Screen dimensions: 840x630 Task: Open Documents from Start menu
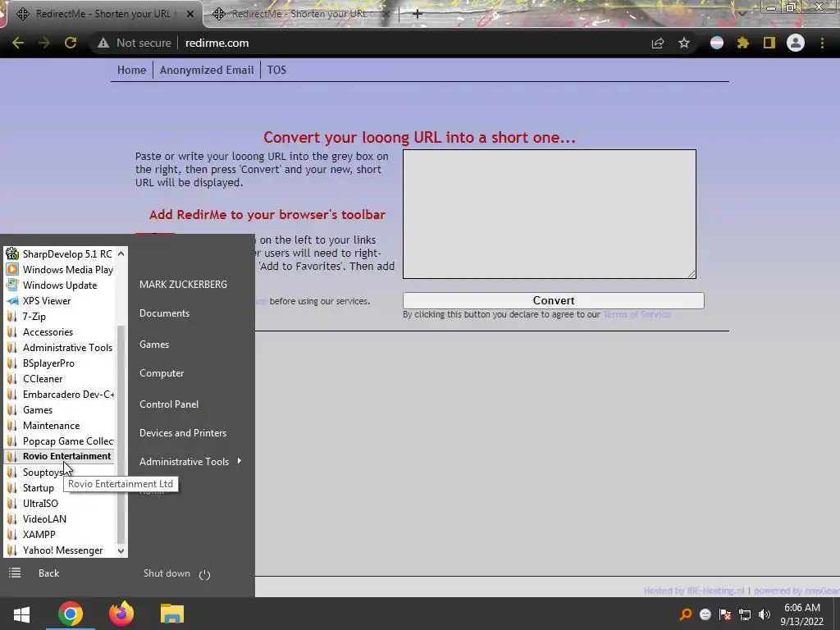pyautogui.click(x=164, y=313)
